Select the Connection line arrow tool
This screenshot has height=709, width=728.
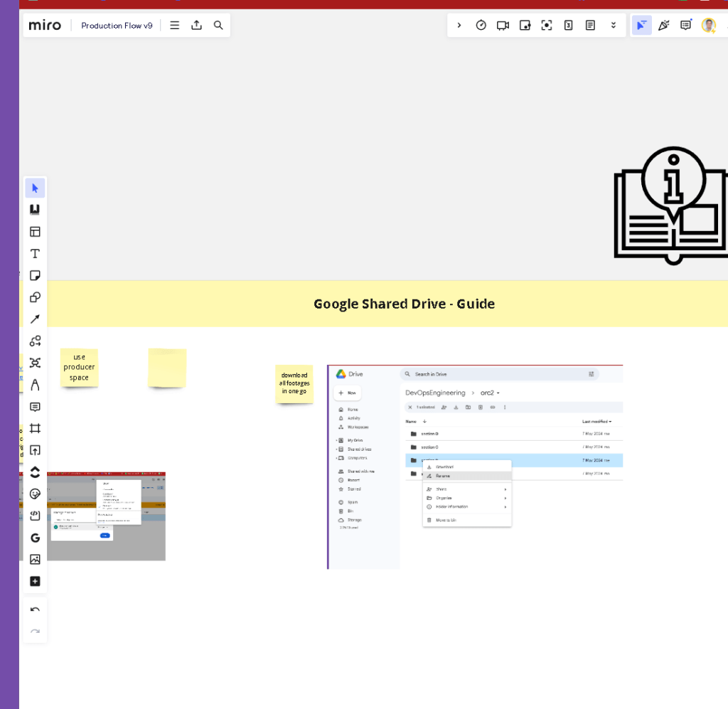click(x=35, y=319)
